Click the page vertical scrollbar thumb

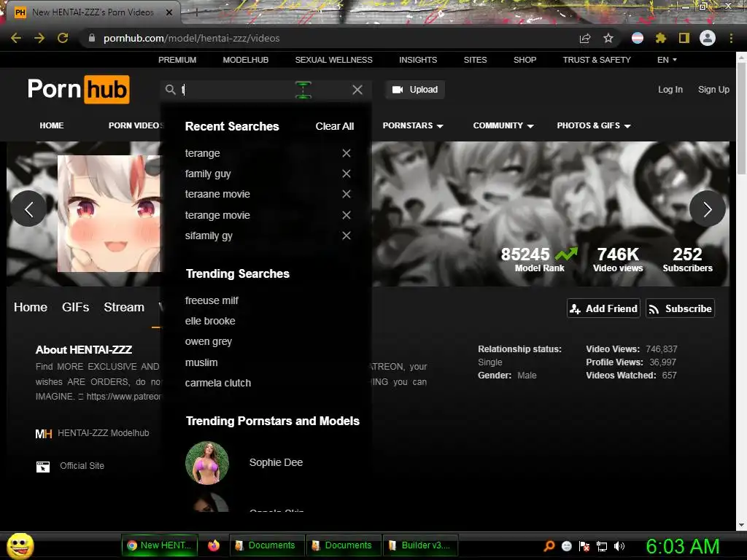click(x=741, y=117)
